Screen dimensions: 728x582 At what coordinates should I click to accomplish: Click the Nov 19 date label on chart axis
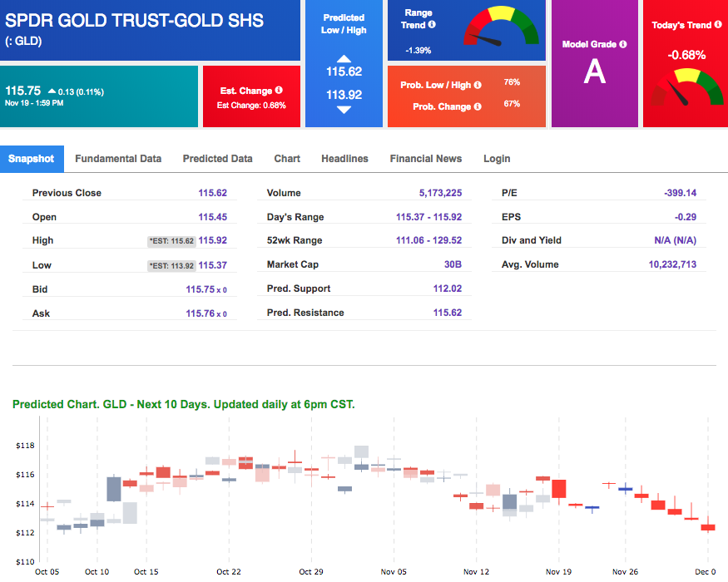point(558,572)
